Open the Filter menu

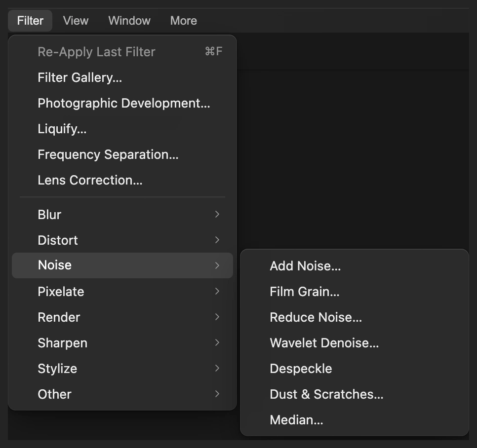point(30,21)
